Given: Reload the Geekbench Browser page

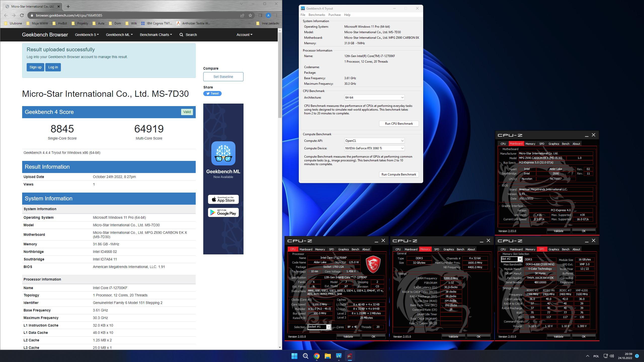Looking at the screenshot, I should click(22, 15).
